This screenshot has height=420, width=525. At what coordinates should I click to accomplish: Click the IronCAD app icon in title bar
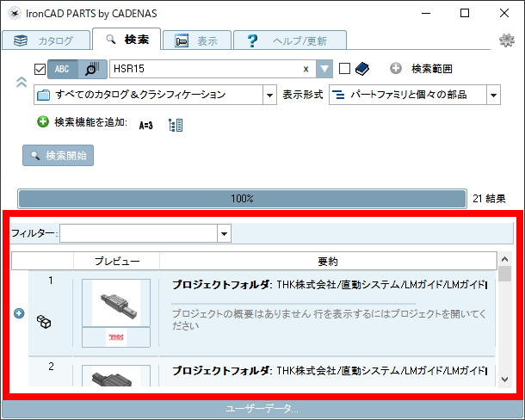[15, 14]
